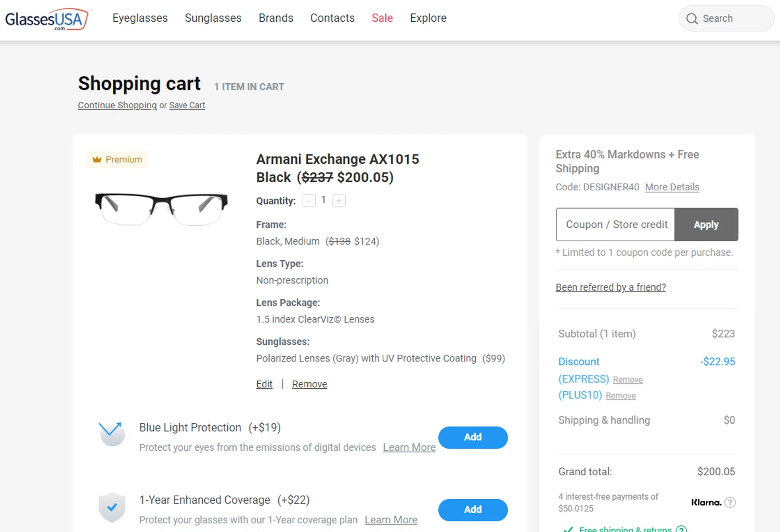Edit the cart item
The image size is (780, 532).
coord(264,384)
